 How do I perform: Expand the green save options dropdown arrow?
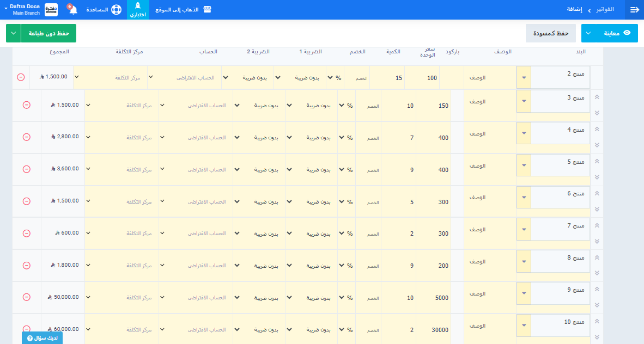(x=13, y=33)
